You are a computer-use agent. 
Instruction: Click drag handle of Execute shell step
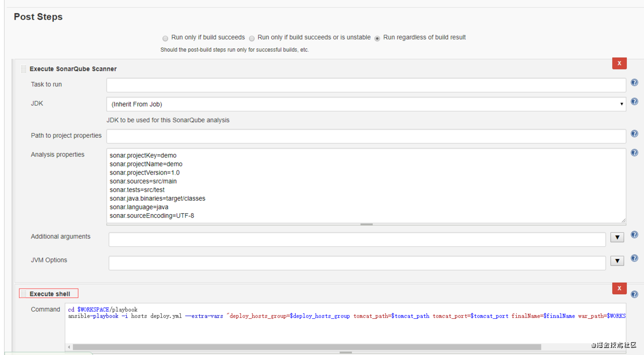tap(24, 294)
